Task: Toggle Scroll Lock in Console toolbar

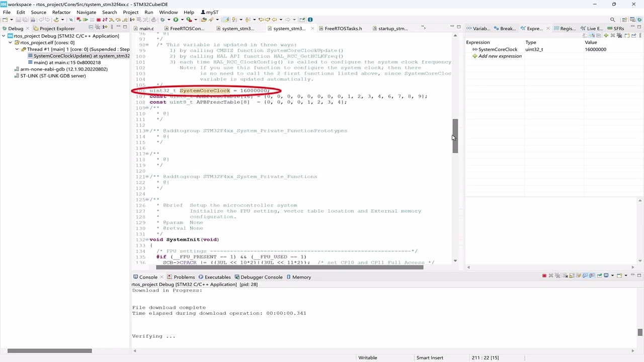Action: [x=572, y=276]
